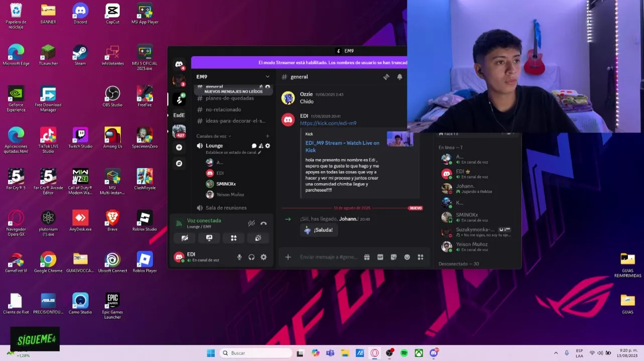Click the Lounge voice channel name
The width and height of the screenshot is (644, 361).
[x=214, y=146]
